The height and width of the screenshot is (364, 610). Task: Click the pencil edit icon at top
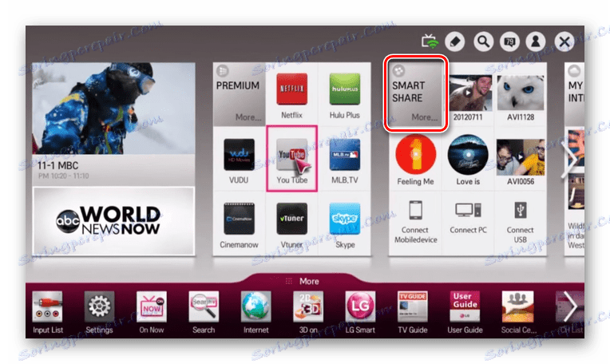[x=454, y=42]
